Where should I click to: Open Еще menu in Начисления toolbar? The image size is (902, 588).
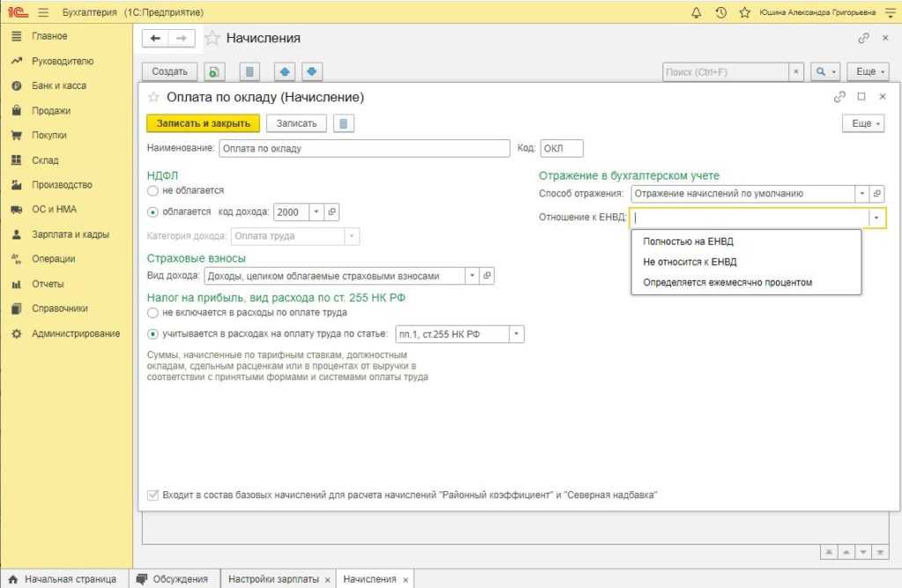pos(868,72)
